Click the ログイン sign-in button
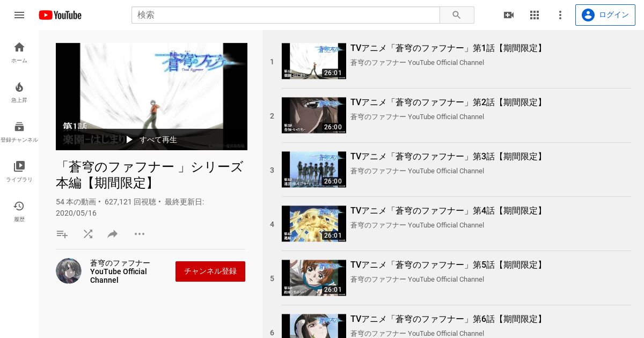The height and width of the screenshot is (338, 644). point(605,15)
